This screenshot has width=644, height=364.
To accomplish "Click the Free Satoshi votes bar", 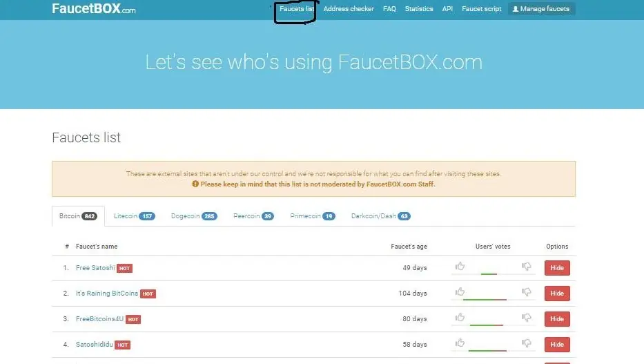I will (x=493, y=274).
